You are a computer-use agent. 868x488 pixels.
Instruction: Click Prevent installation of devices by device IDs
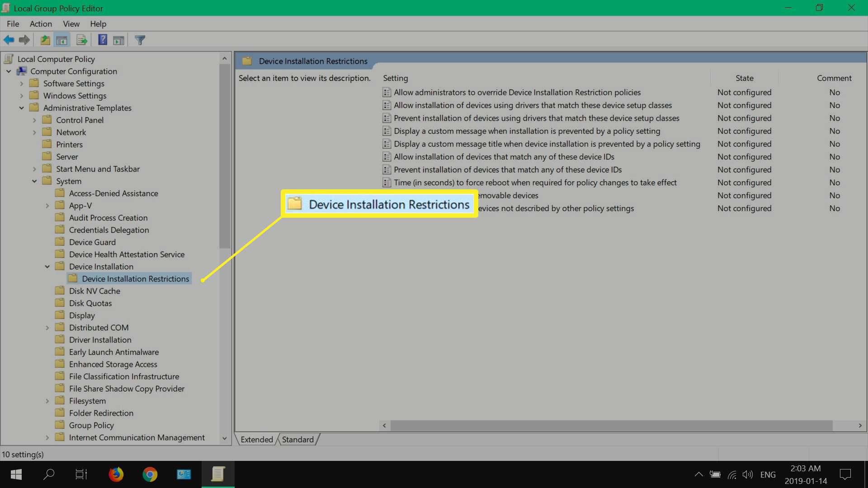pyautogui.click(x=507, y=169)
